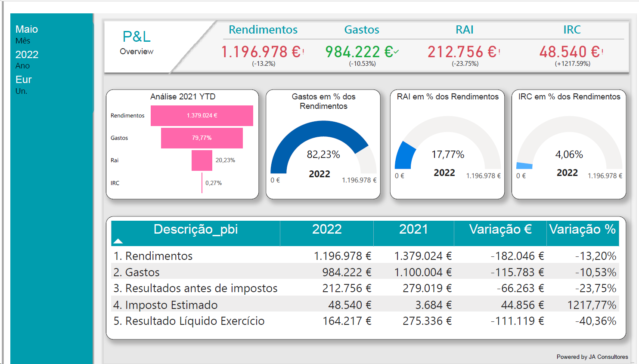Click the red indicator beside RAI 212.756 €
Screen dimensions: 639x364
(x=499, y=52)
